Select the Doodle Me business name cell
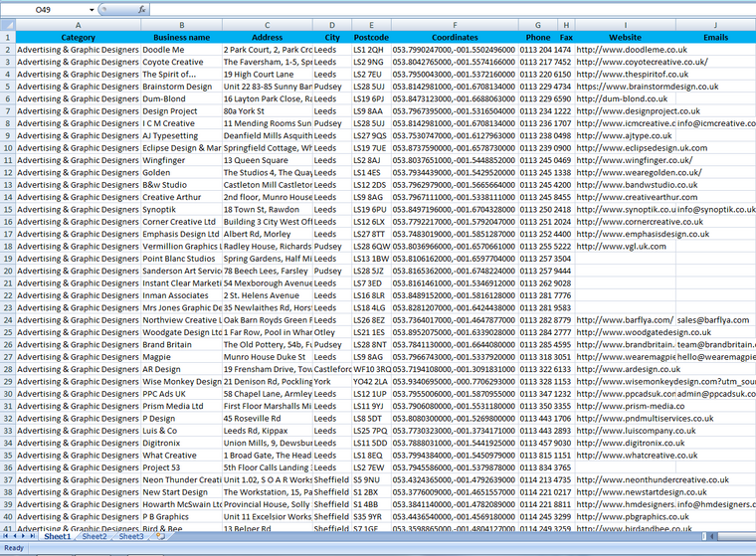 (x=182, y=50)
